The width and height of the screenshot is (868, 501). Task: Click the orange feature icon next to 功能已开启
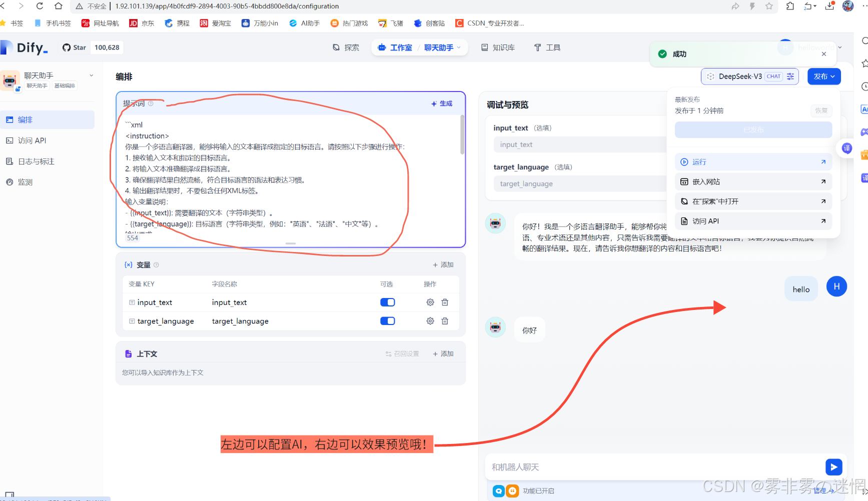click(x=512, y=491)
